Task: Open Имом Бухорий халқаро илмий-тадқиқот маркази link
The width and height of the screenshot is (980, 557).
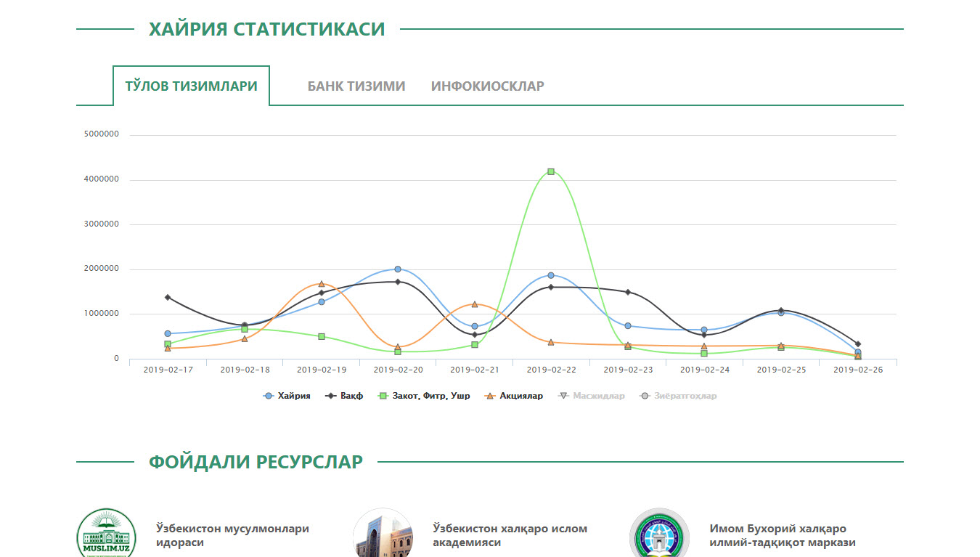Action: pos(783,535)
